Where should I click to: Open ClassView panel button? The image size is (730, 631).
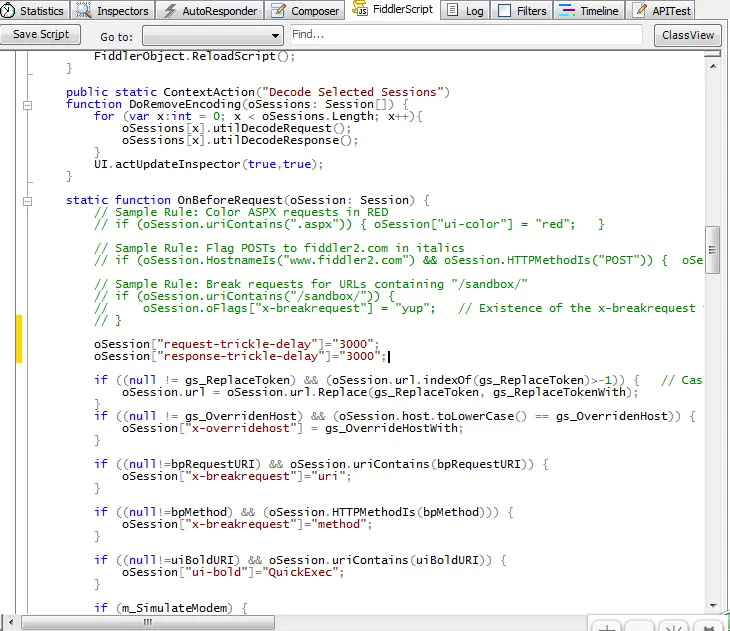point(687,35)
